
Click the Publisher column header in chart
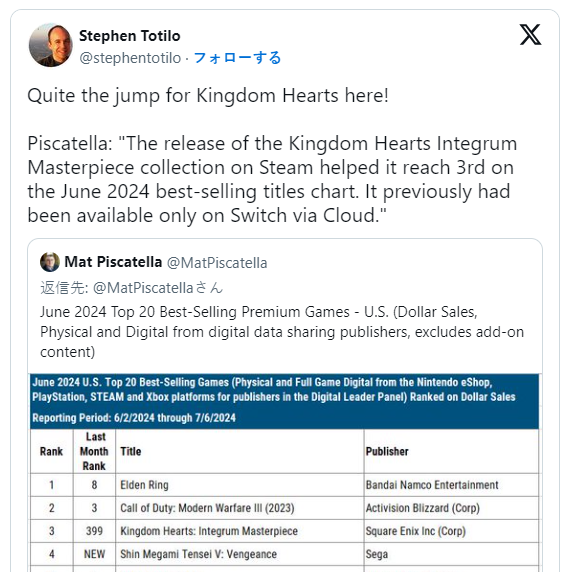pyautogui.click(x=387, y=451)
